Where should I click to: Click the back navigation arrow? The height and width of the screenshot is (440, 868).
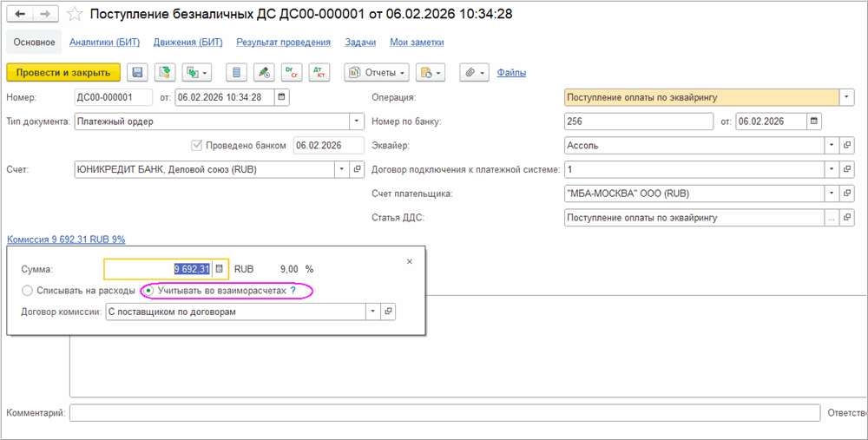click(21, 14)
